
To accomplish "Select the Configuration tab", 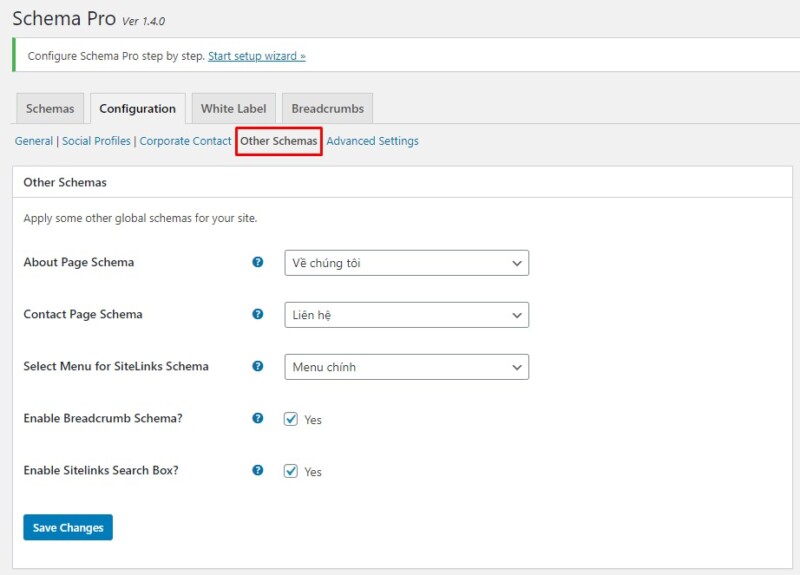I will 137,109.
